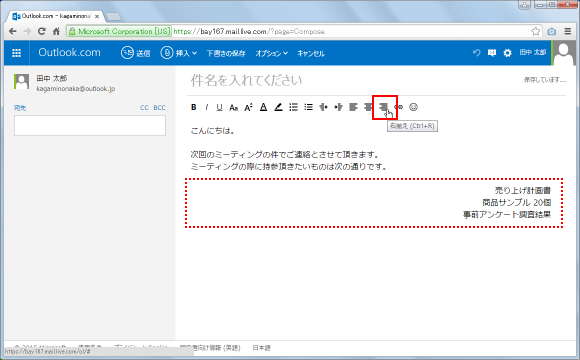Open the 田中 太郎 account menu
The width and height of the screenshot is (580, 360).
[x=532, y=53]
